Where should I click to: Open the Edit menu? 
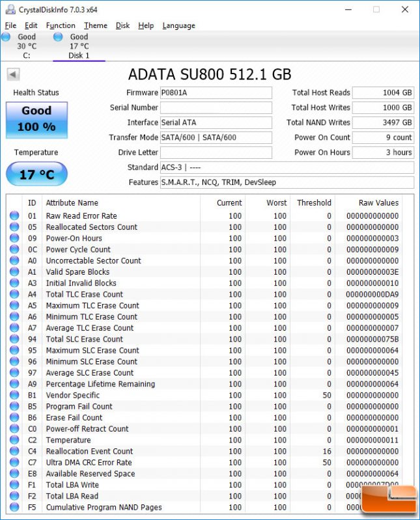point(31,25)
